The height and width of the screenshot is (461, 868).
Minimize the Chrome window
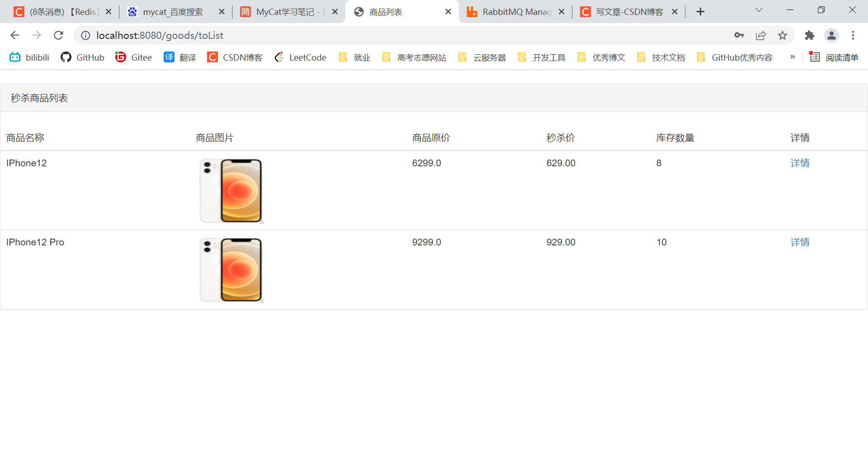coord(790,10)
